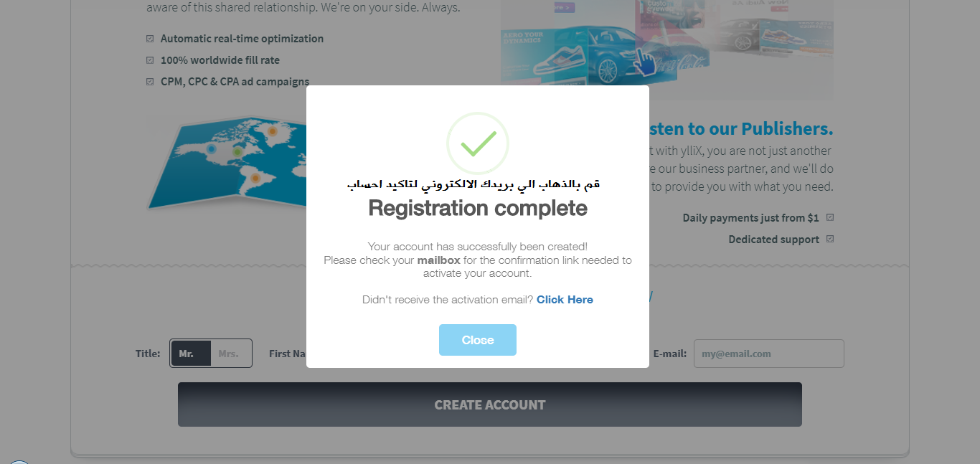The height and width of the screenshot is (464, 980).
Task: Click the checkmark beside CPM, CPC & CPA campaigns
Action: click(x=150, y=82)
